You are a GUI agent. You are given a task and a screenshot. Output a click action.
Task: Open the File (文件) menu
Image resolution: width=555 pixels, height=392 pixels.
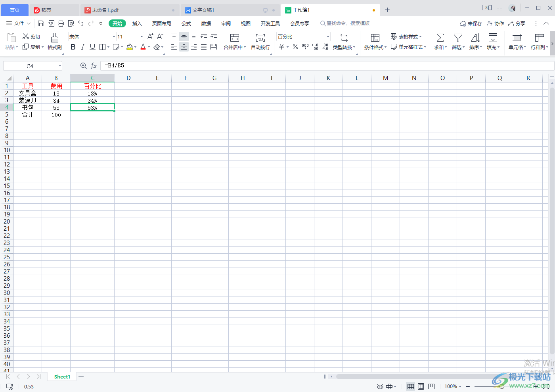point(19,23)
